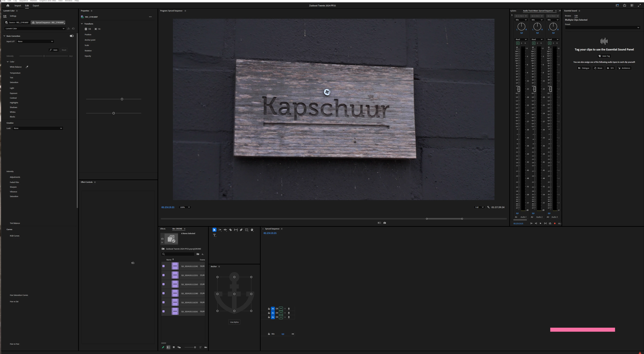The width and height of the screenshot is (644, 354).
Task: Select the Pen tool
Action: 241,230
